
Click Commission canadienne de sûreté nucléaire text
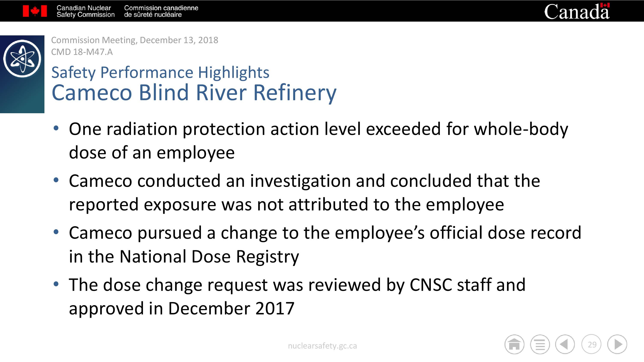(x=161, y=11)
